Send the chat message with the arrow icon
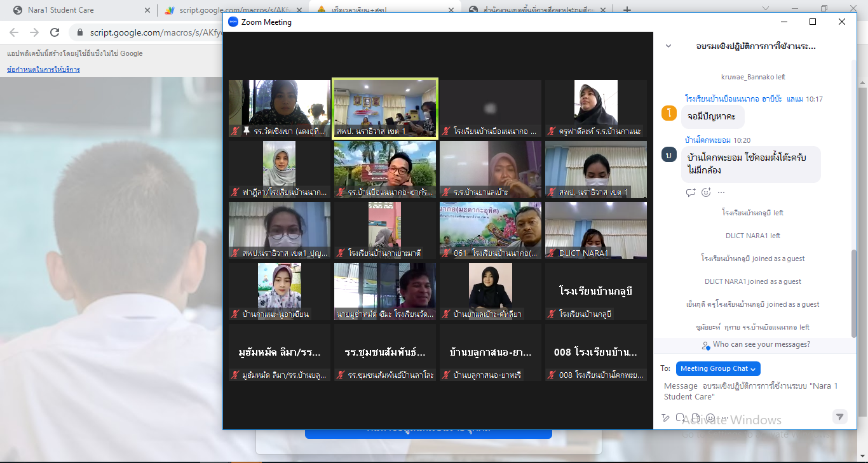This screenshot has width=868, height=463. click(839, 417)
